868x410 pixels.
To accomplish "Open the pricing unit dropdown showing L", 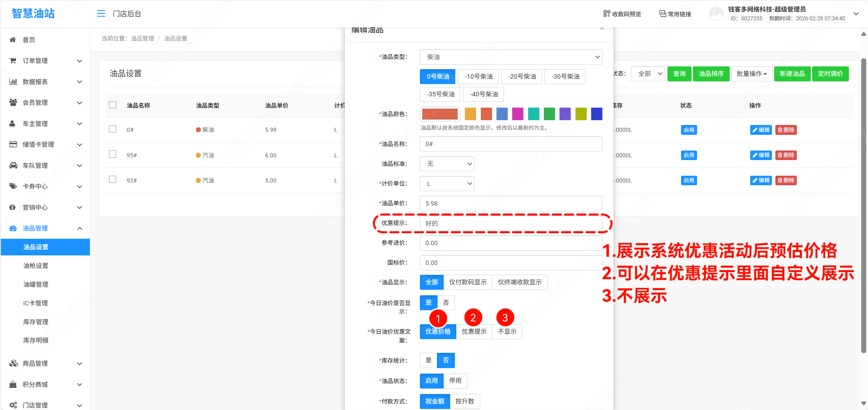I will coord(447,184).
